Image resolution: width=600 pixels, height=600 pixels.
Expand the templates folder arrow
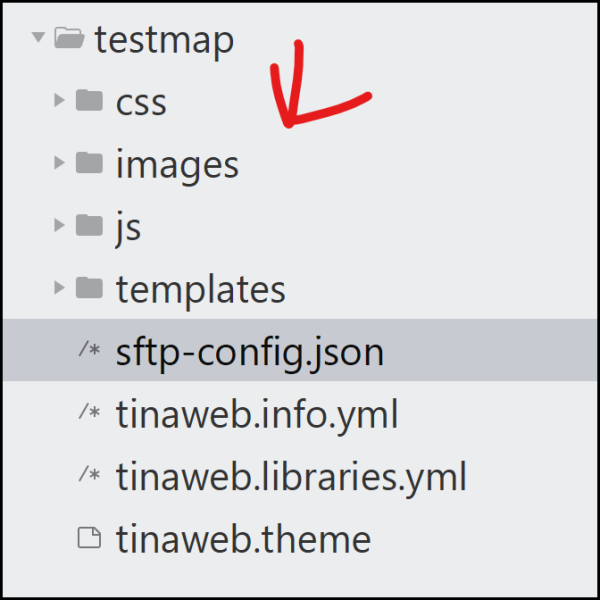click(x=60, y=288)
